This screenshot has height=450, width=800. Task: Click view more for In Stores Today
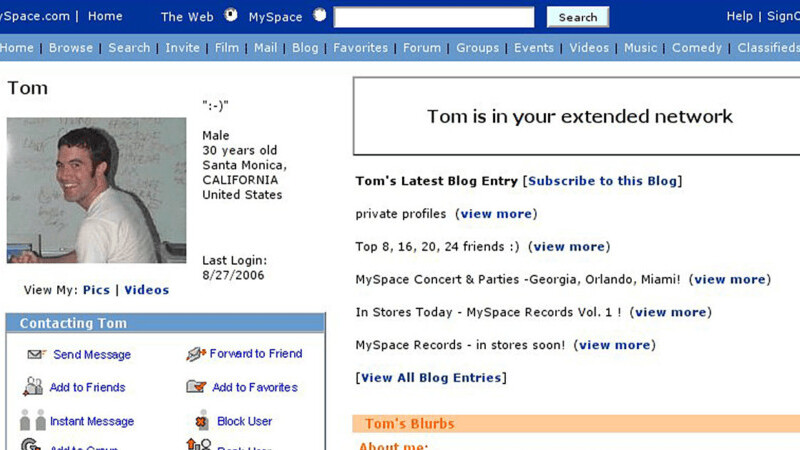tap(670, 312)
